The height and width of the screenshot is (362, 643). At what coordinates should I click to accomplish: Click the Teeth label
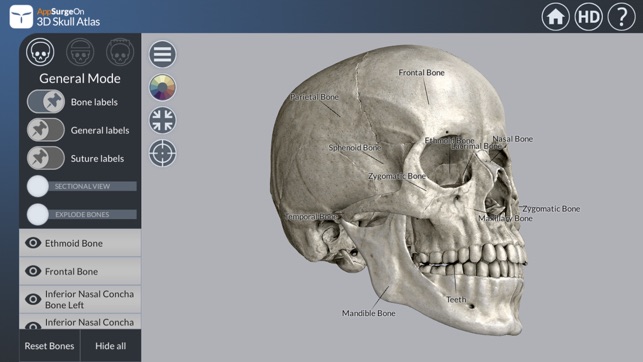(456, 300)
